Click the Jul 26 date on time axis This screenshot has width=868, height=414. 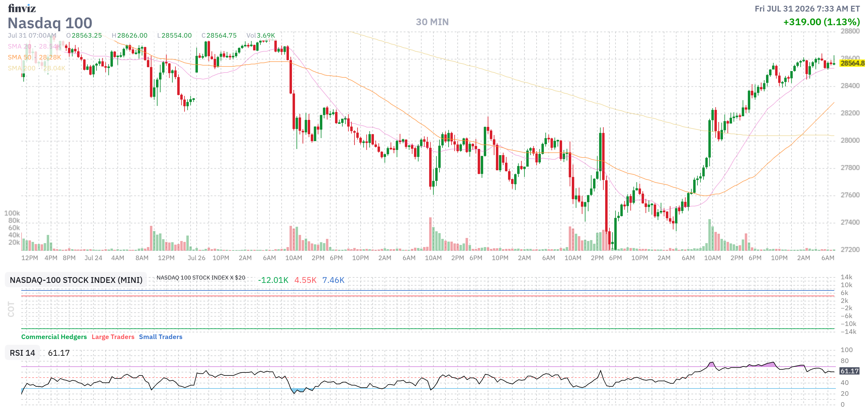196,258
